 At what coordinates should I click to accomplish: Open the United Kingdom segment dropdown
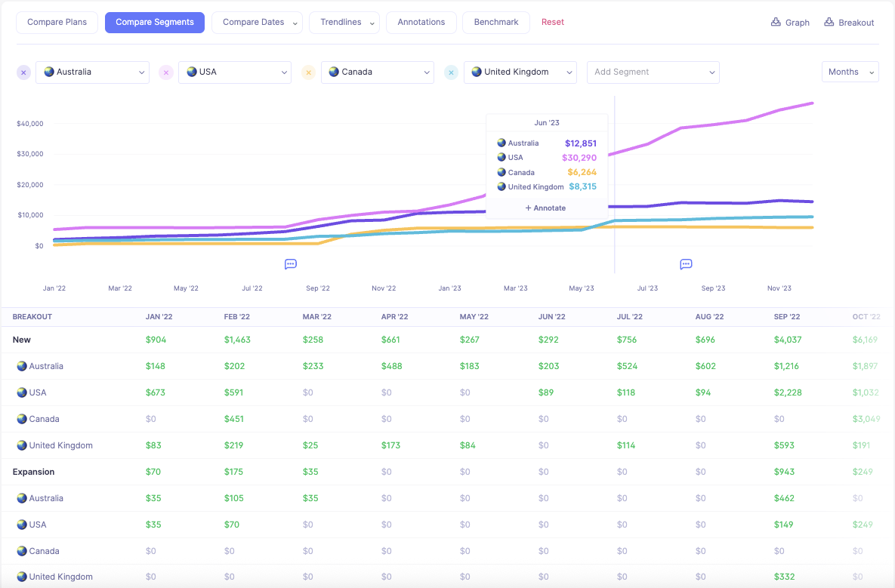coord(520,72)
